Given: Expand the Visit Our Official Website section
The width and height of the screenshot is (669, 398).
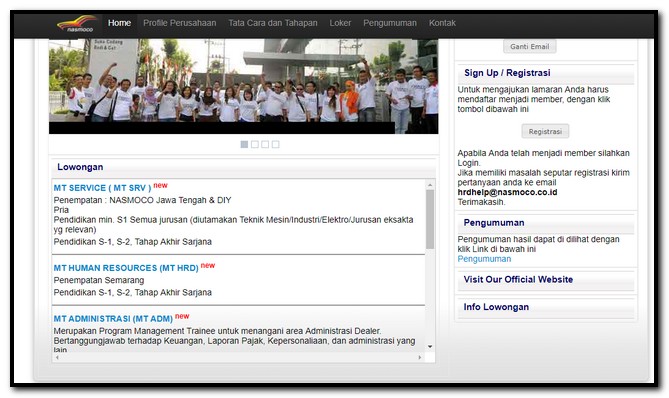Looking at the screenshot, I should 546,280.
